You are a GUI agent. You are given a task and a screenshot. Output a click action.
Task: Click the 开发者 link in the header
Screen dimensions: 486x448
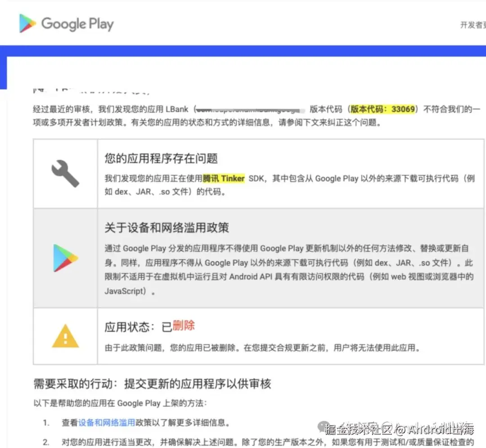(x=473, y=25)
